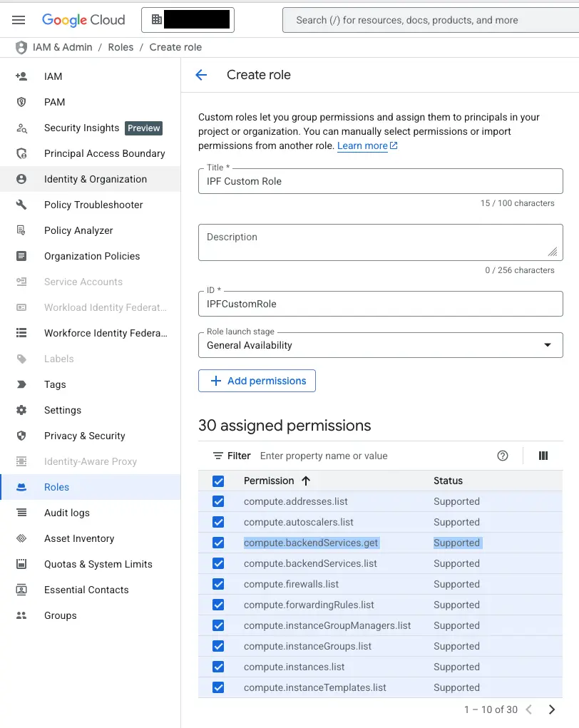Open the Role launch stage dropdown
The width and height of the screenshot is (579, 728).
click(x=380, y=345)
